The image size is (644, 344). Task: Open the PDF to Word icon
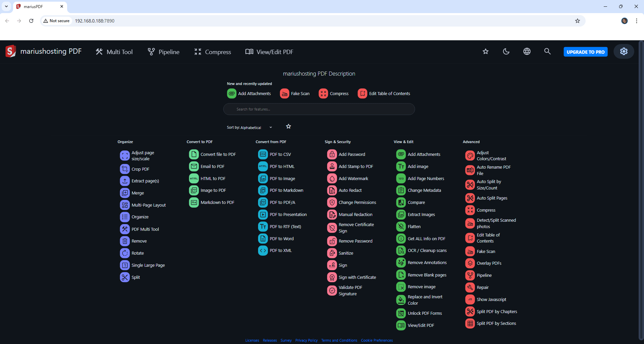point(263,239)
